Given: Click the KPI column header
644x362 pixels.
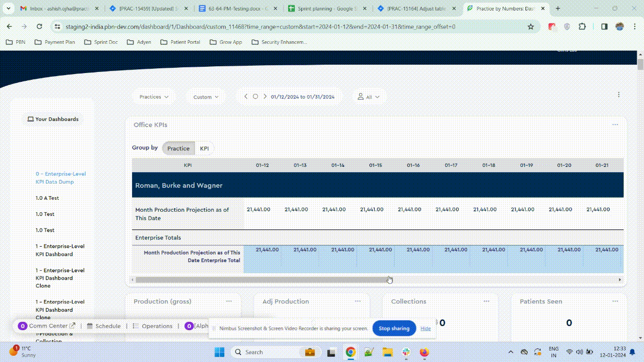Looking at the screenshot, I should 188,165.
